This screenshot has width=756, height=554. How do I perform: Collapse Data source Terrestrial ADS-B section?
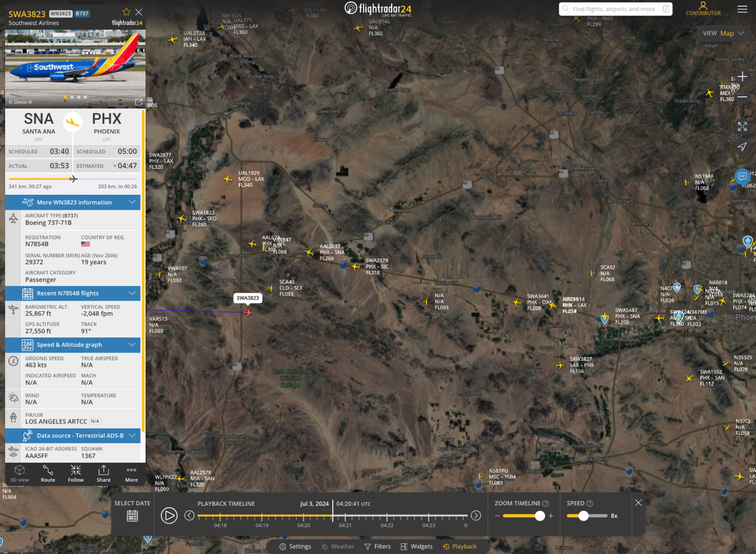73,436
